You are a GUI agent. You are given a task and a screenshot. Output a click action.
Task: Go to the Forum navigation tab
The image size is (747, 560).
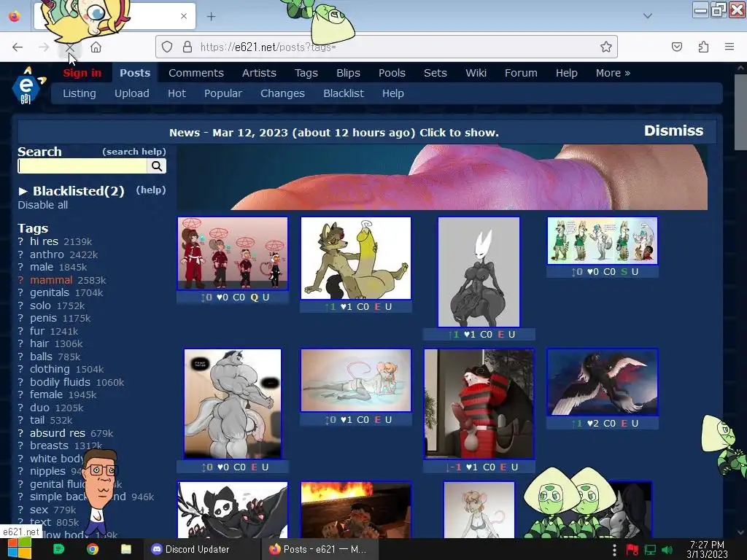pyautogui.click(x=521, y=73)
